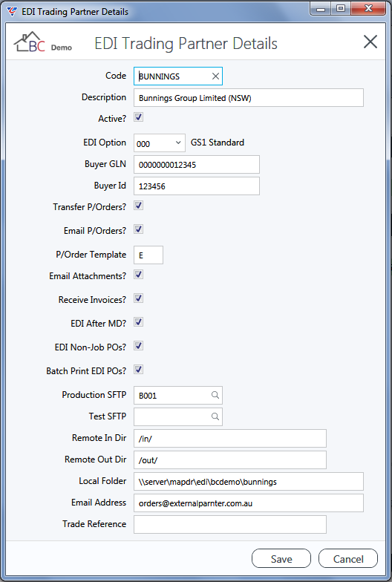Disable the Receive Invoices? checkbox
The image size is (392, 582).
click(x=138, y=298)
